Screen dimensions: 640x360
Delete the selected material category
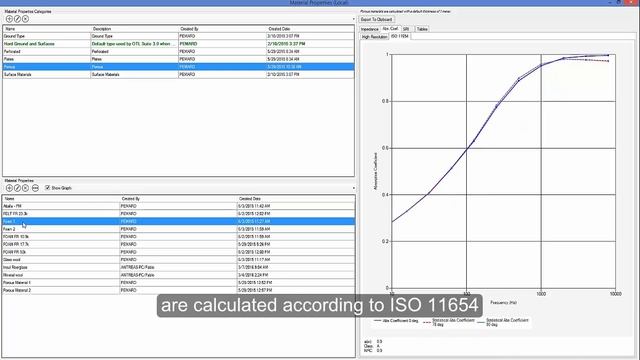[x=25, y=19]
